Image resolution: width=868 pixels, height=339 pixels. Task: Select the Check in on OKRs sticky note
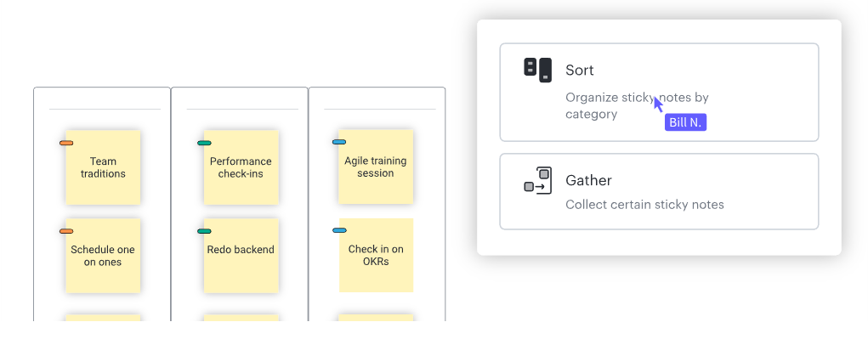click(376, 255)
